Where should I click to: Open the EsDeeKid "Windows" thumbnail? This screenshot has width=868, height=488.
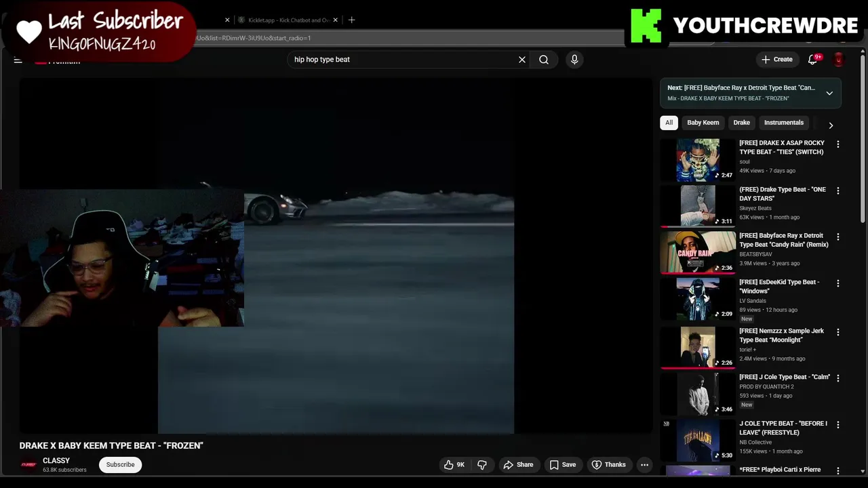pos(698,298)
